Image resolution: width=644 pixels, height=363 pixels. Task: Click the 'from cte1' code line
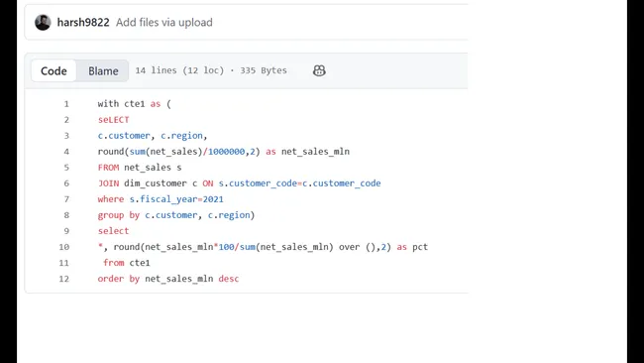coord(127,263)
